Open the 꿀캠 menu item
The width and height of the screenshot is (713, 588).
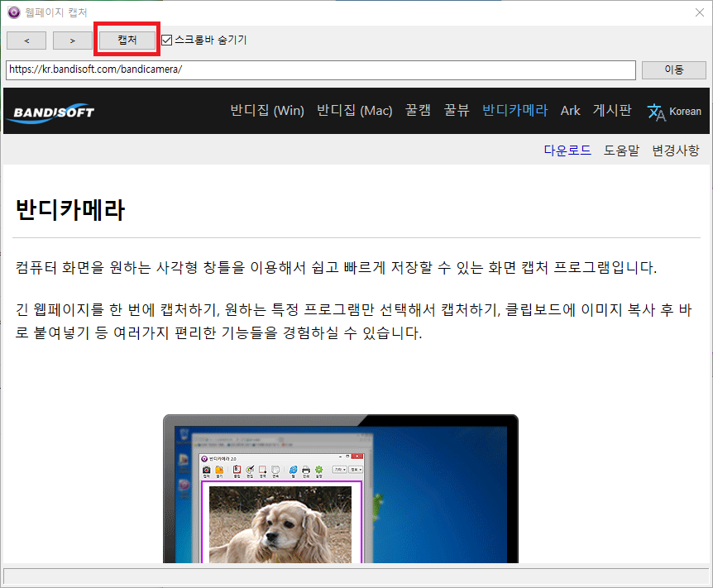point(418,110)
